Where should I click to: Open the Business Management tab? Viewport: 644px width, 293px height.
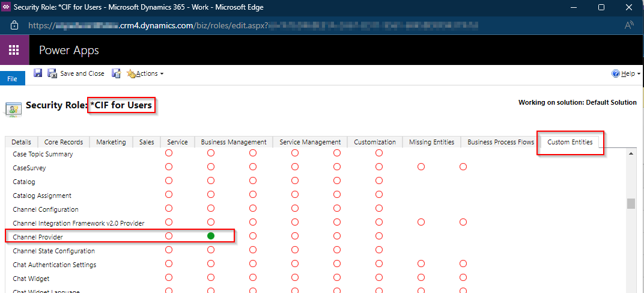coord(234,142)
